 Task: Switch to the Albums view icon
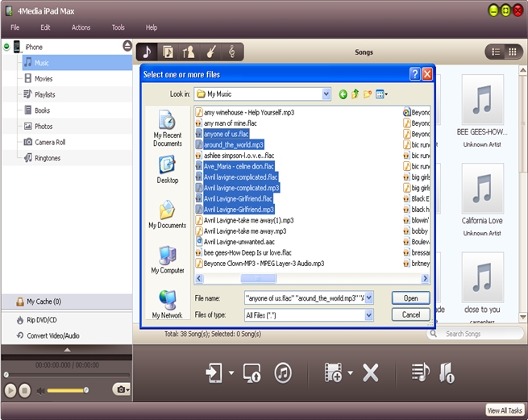[168, 52]
